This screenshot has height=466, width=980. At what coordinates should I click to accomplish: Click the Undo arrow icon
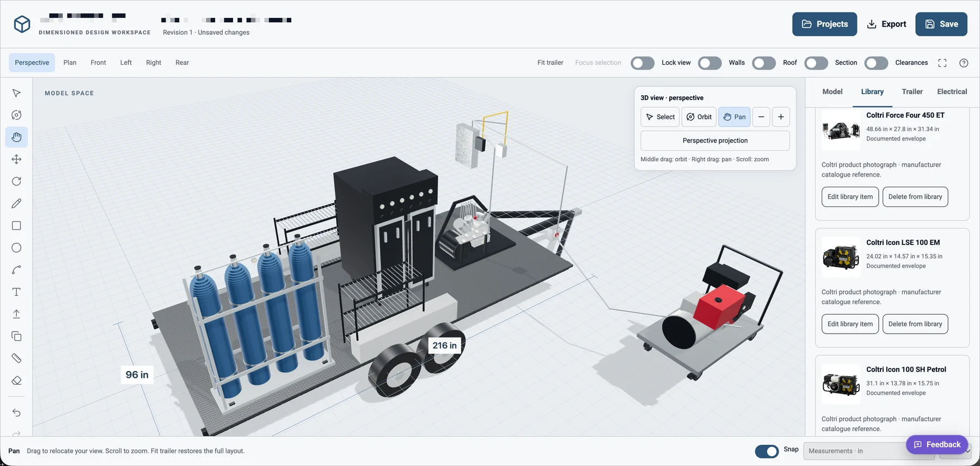coord(16,413)
